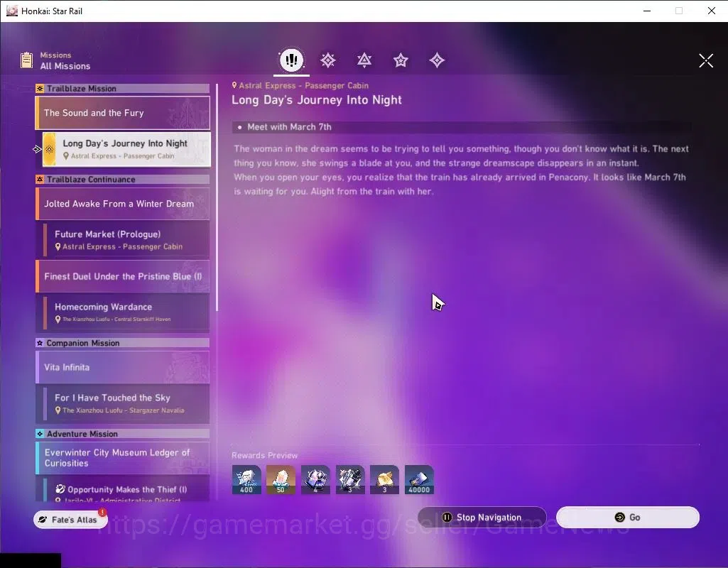View the 400 Trailblaze EXP reward icon
The image size is (728, 568).
tap(246, 479)
